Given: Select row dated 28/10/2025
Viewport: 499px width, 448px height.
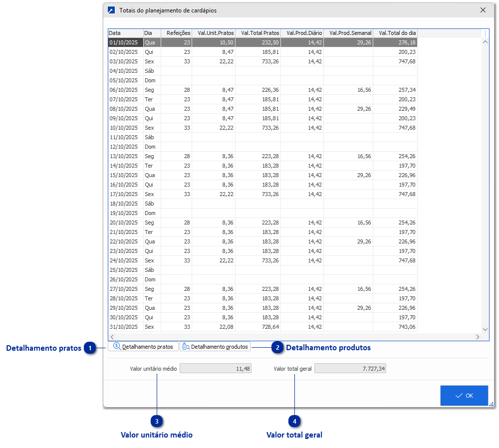Looking at the screenshot, I should pyautogui.click(x=262, y=298).
